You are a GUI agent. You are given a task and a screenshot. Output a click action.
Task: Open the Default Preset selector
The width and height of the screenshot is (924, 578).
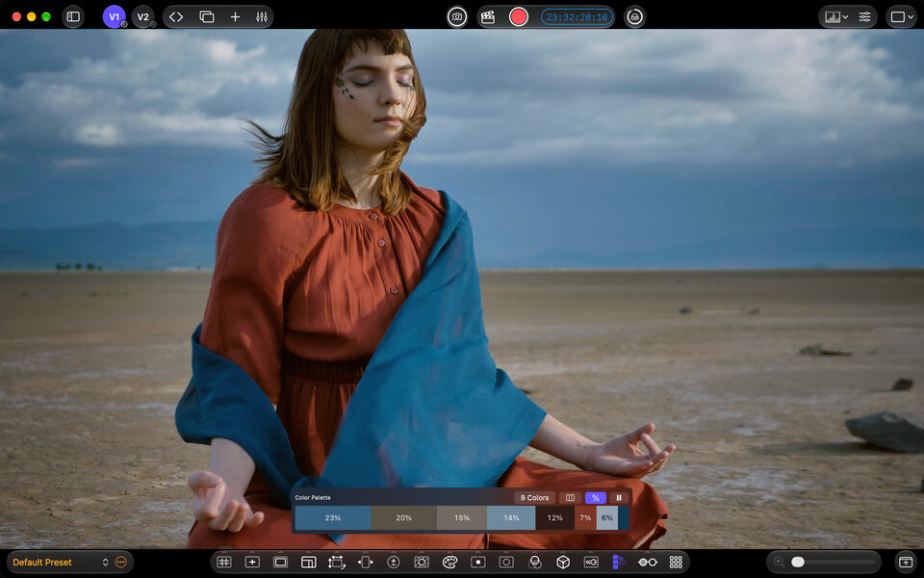click(60, 562)
